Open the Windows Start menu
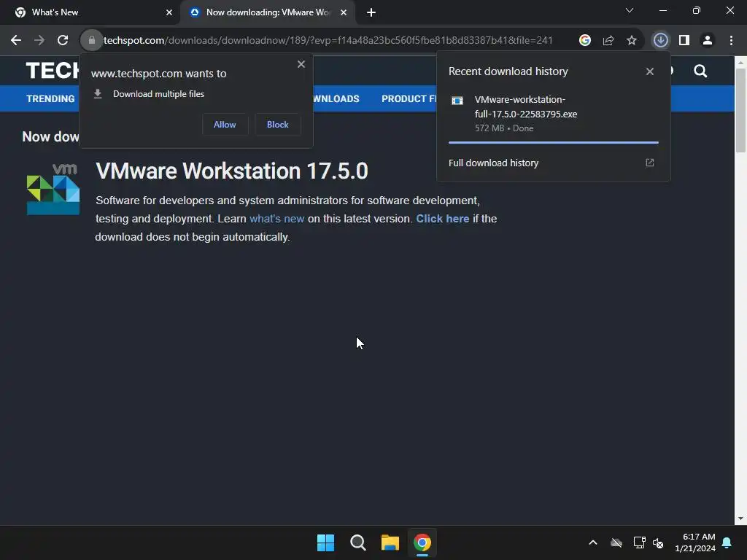The height and width of the screenshot is (560, 747). pyautogui.click(x=326, y=542)
